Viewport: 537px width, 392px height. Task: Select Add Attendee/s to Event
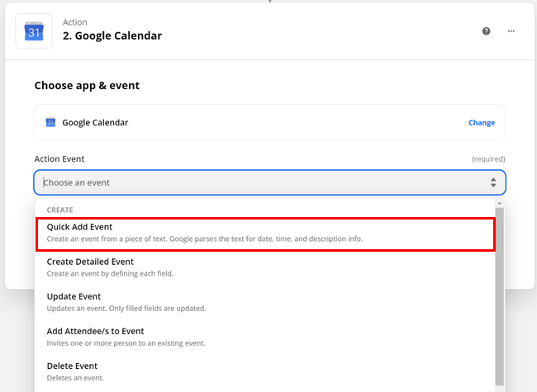coord(265,337)
